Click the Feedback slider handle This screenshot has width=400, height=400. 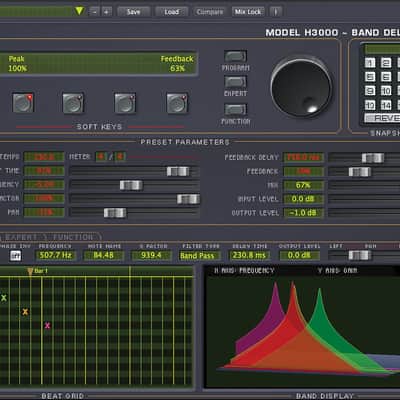[360, 172]
